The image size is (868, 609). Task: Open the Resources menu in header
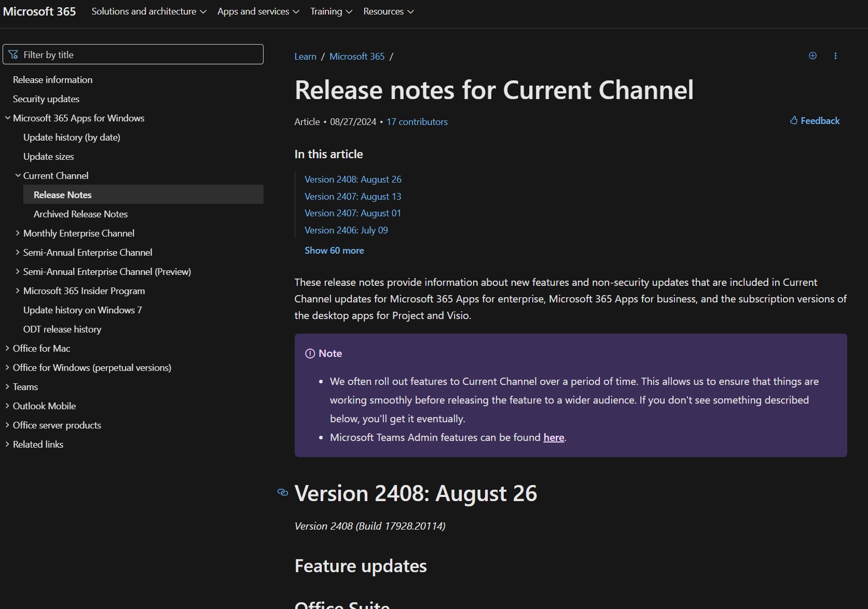tap(388, 11)
